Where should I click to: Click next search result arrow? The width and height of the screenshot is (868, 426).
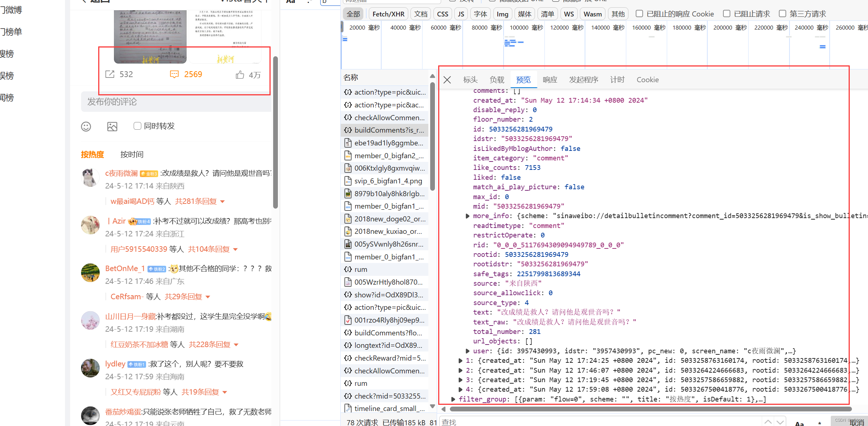point(780,422)
